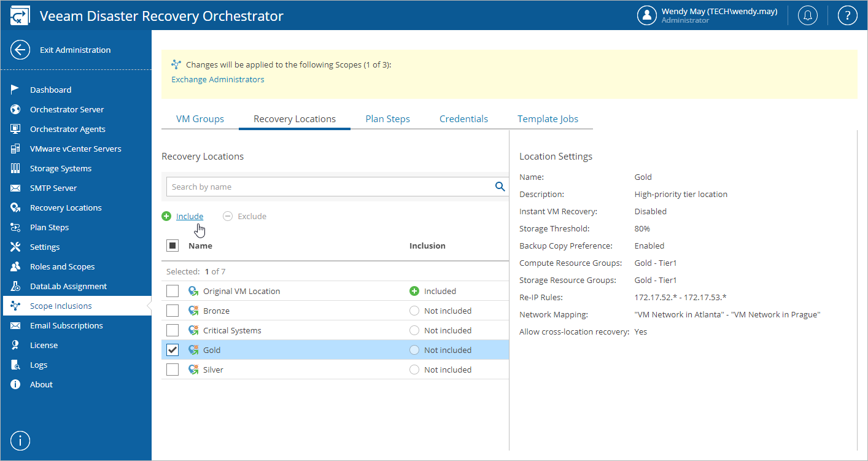The width and height of the screenshot is (868, 461).
Task: Select the Gold location name
Action: 212,350
